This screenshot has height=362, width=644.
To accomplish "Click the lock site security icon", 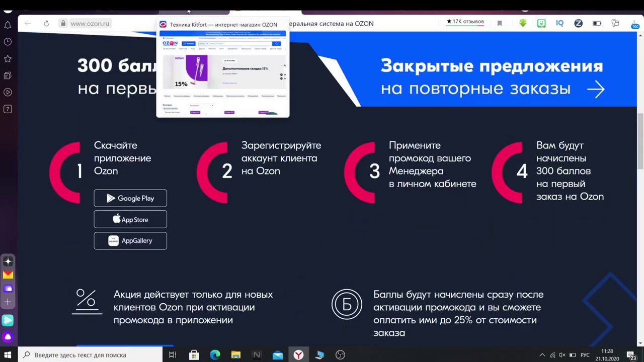I will tap(63, 24).
